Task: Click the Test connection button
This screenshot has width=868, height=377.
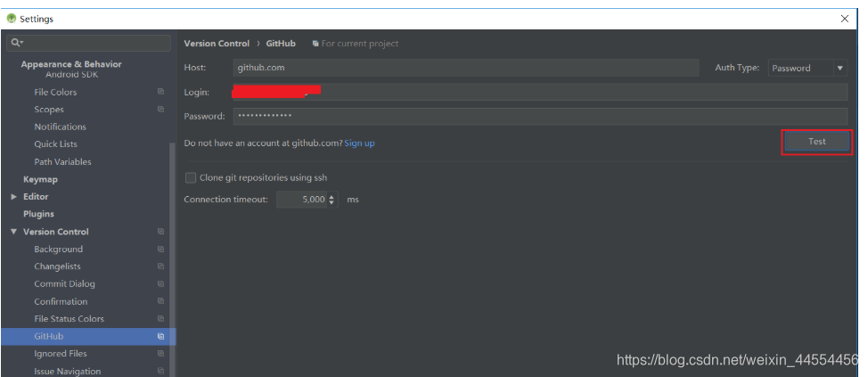Action: pos(817,142)
